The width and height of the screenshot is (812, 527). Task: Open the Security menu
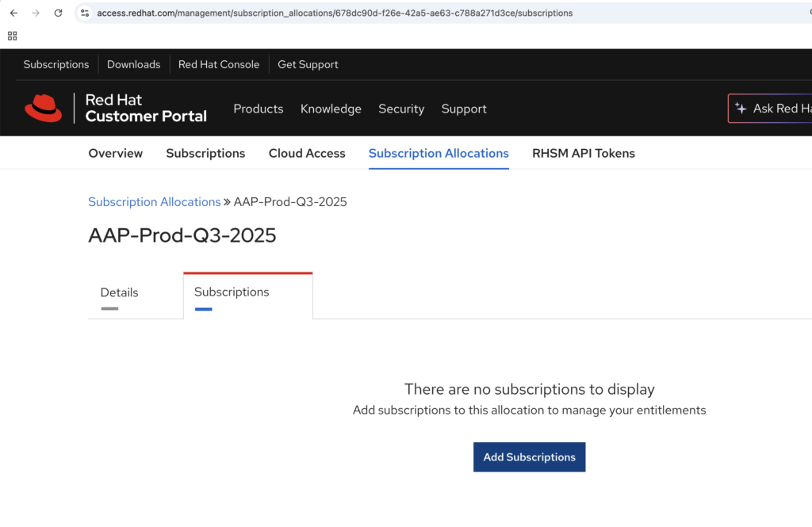[x=401, y=109]
